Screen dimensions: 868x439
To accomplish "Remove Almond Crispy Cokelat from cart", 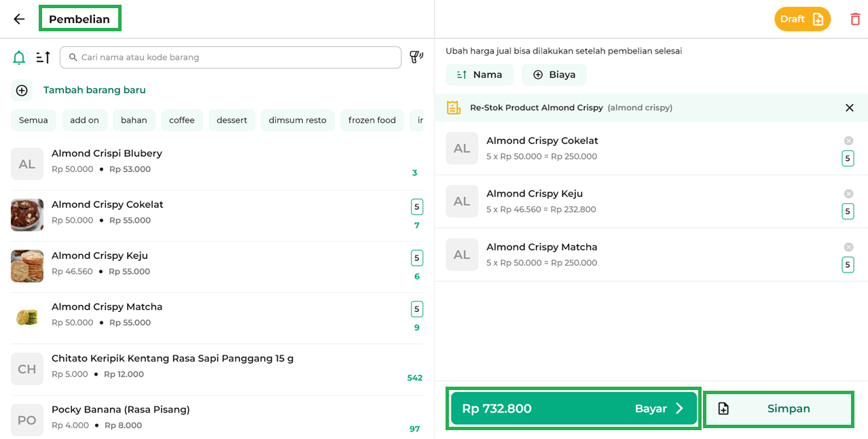I will pos(848,141).
